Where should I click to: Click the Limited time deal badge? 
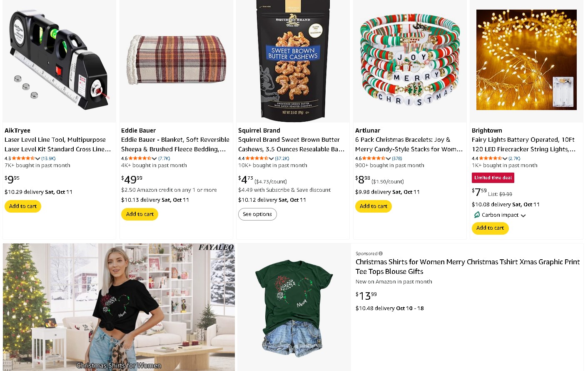pos(493,178)
